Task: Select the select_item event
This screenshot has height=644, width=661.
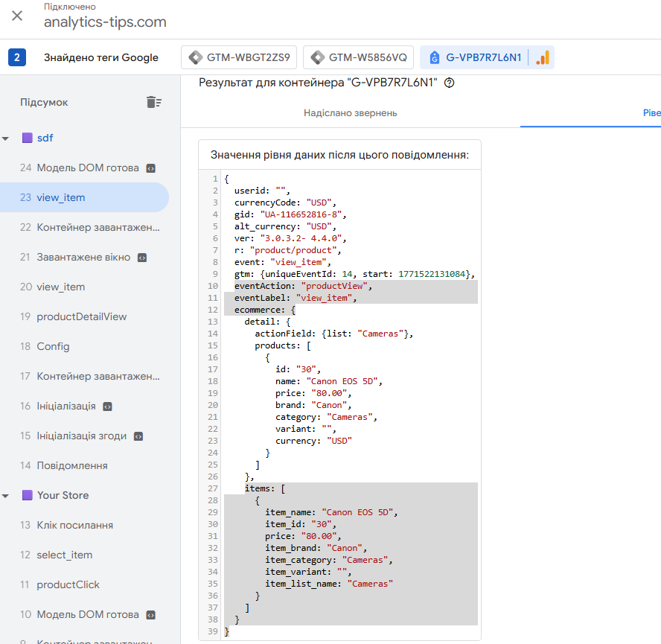Action: click(65, 555)
